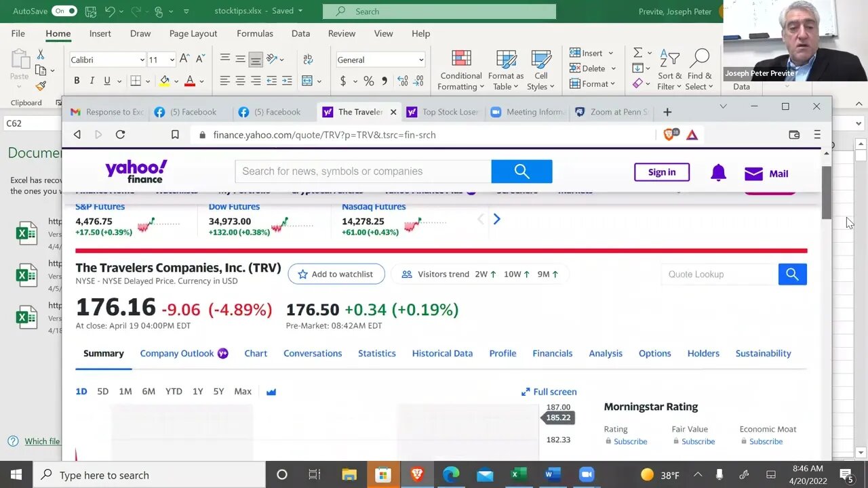Click the Font Color 'A' icon

tap(190, 81)
